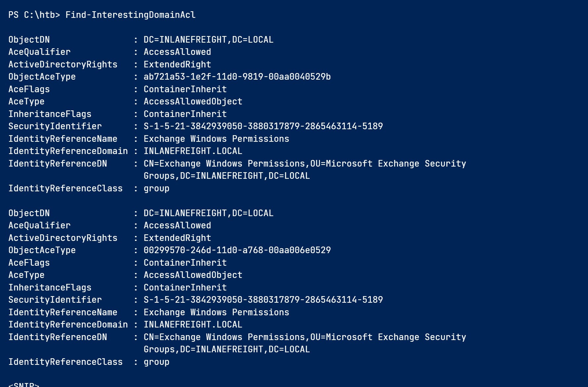
Task: Click the PS C:\htb> prompt
Action: click(34, 15)
